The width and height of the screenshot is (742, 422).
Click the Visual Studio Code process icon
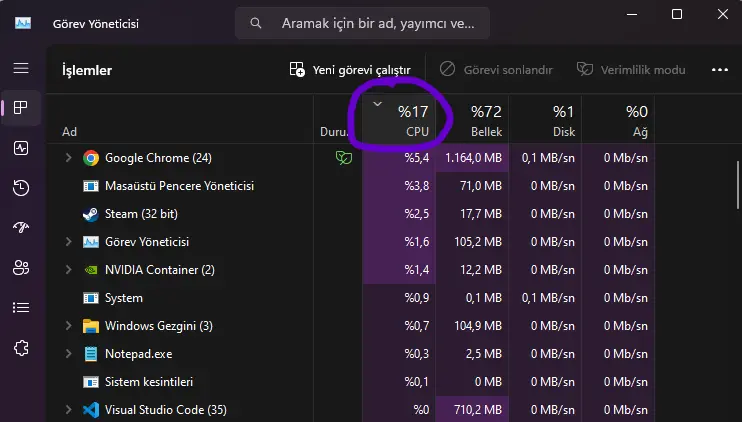[x=91, y=410]
